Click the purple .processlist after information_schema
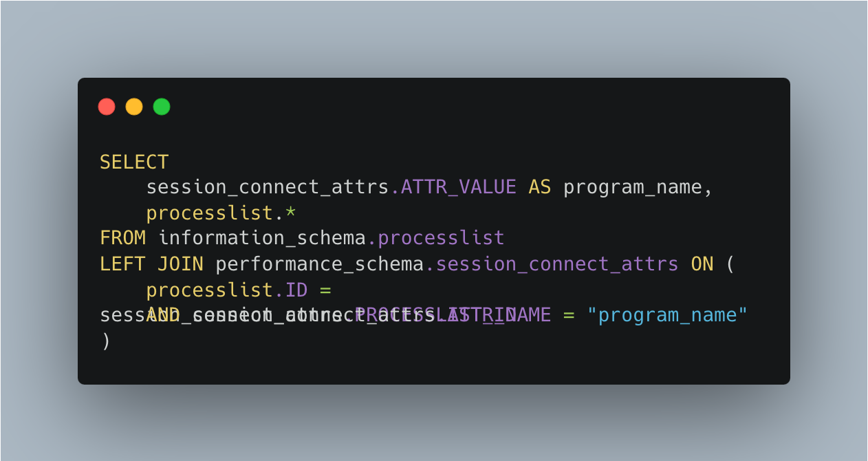This screenshot has height=461, width=868. pos(435,239)
